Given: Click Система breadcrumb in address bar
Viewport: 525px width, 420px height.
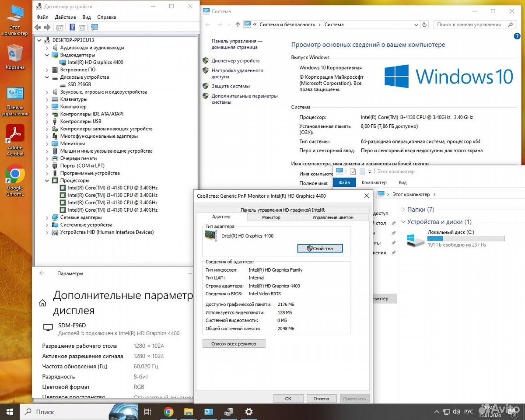Looking at the screenshot, I should point(334,24).
